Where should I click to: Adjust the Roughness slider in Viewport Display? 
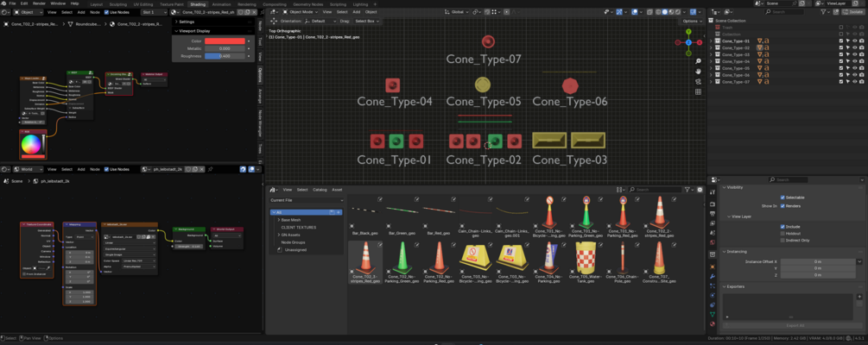click(225, 56)
